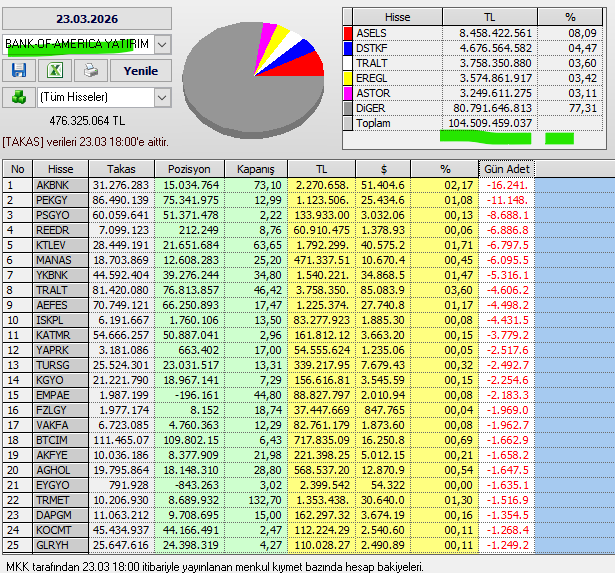Click the legend table % header
615x573 pixels.
pyautogui.click(x=570, y=17)
